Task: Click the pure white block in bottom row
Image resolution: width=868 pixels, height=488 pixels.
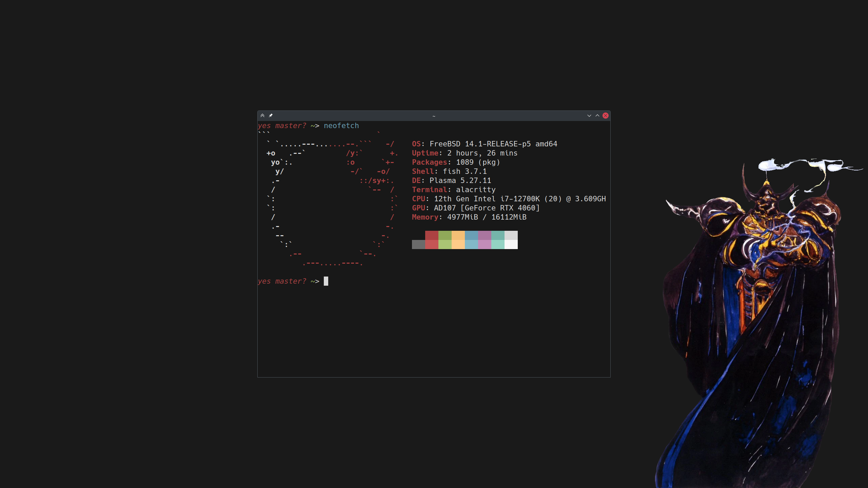Action: 511,244
